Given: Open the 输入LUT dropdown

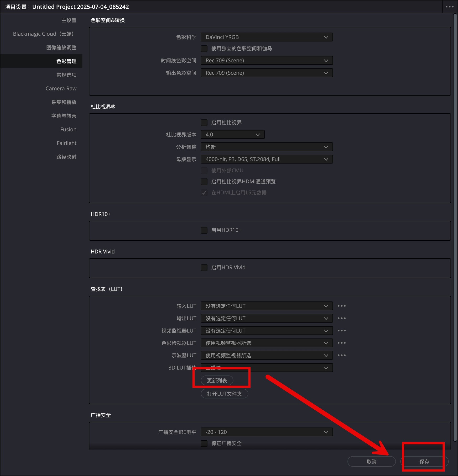Looking at the screenshot, I should (267, 306).
